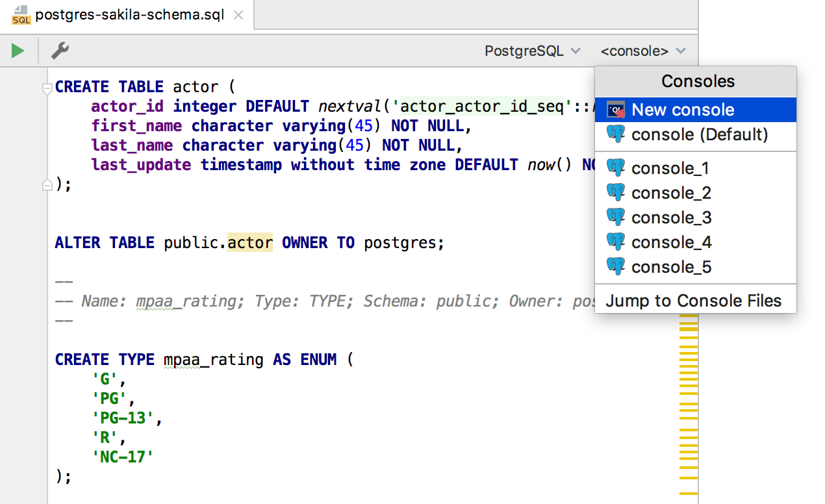Image resolution: width=825 pixels, height=504 pixels.
Task: Open the <console> selector dropdown
Action: [642, 51]
